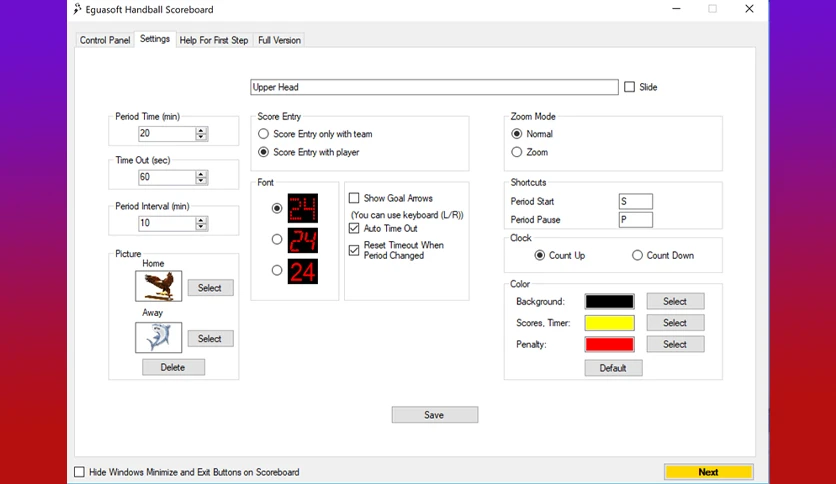Select Zoom in Zoom Mode

pyautogui.click(x=517, y=152)
